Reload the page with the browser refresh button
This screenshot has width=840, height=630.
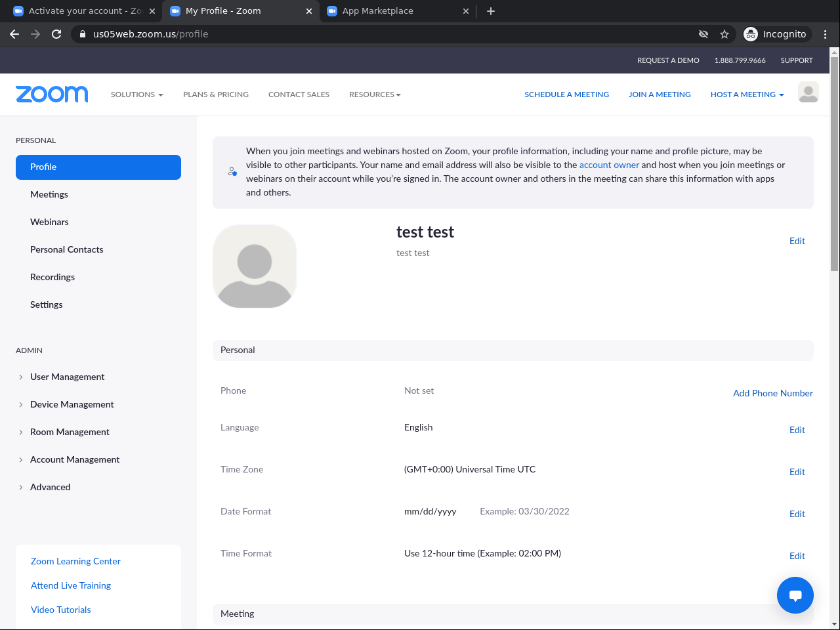pos(56,34)
